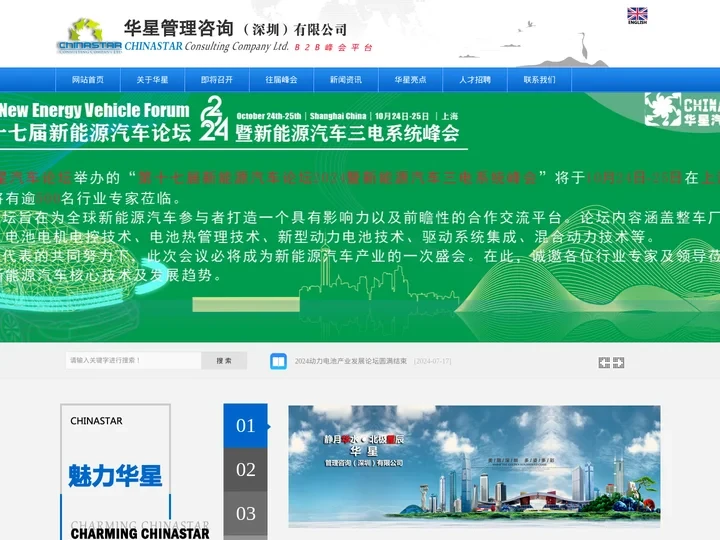Click the white Chinastar logo in banner
Image resolution: width=720 pixels, height=540 pixels.
pos(682,109)
